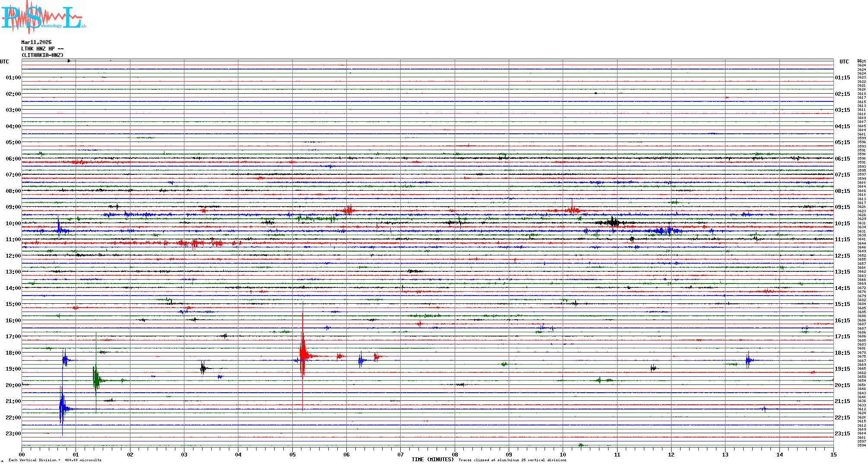Click the left 18:00 hour label
Image resolution: width=868 pixels, height=466 pixels.
click(13, 353)
